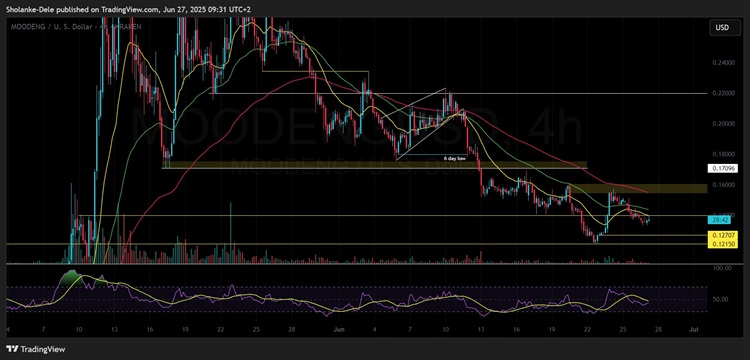Click the 0.22000 price scale value
Screen dimensions: 750x360
[722, 93]
